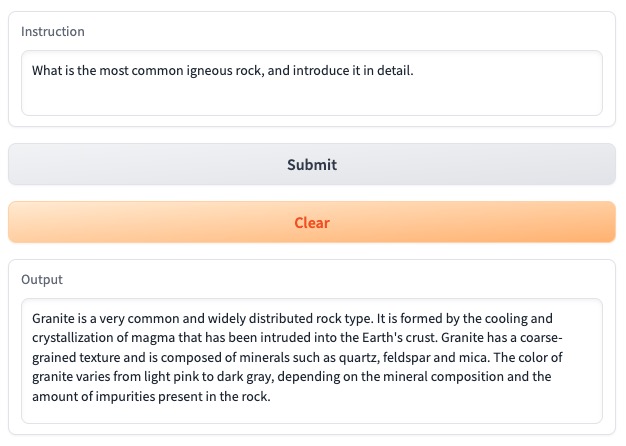
Task: Clear the form with the orange Clear button
Action: 312,222
